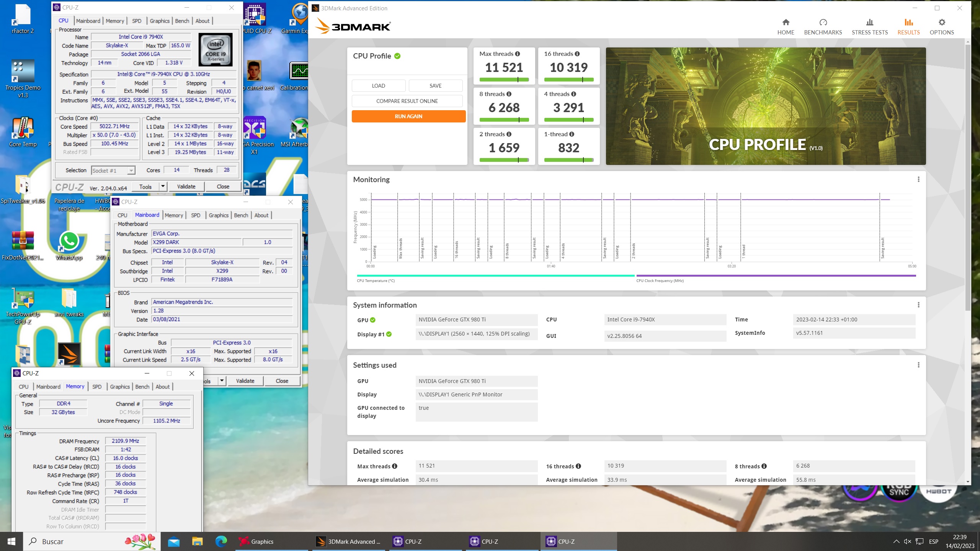Open SPD tab in Memory CPU-Z window
Image resolution: width=980 pixels, height=551 pixels.
pyautogui.click(x=97, y=387)
